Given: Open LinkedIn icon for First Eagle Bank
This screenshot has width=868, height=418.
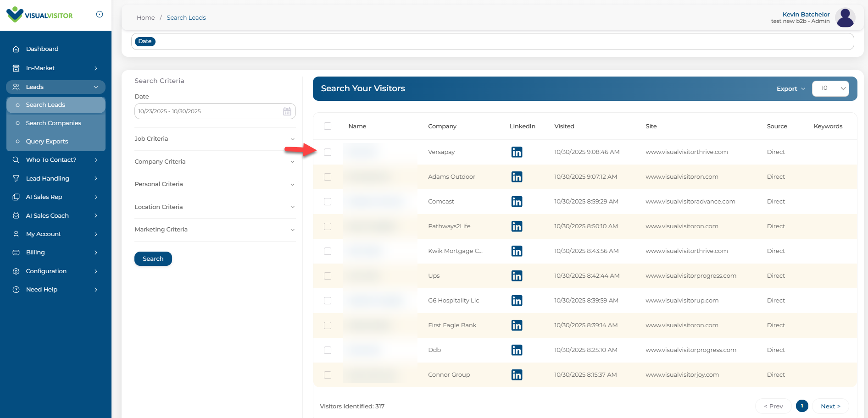Looking at the screenshot, I should tap(517, 325).
